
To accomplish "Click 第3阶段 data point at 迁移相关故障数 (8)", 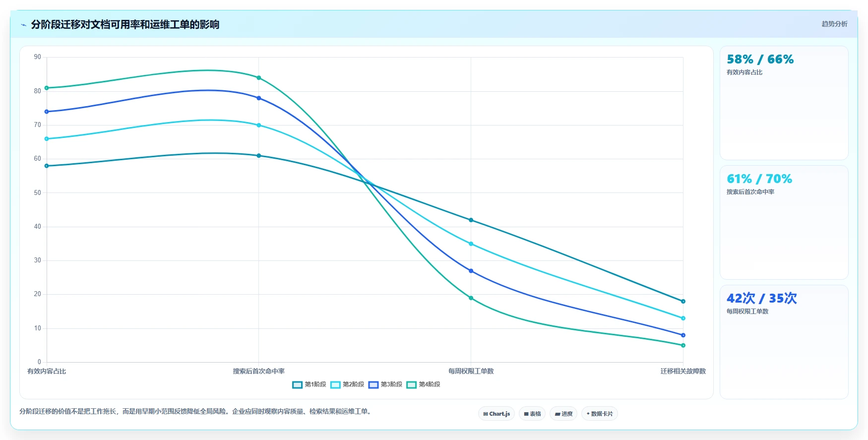I will point(683,335).
